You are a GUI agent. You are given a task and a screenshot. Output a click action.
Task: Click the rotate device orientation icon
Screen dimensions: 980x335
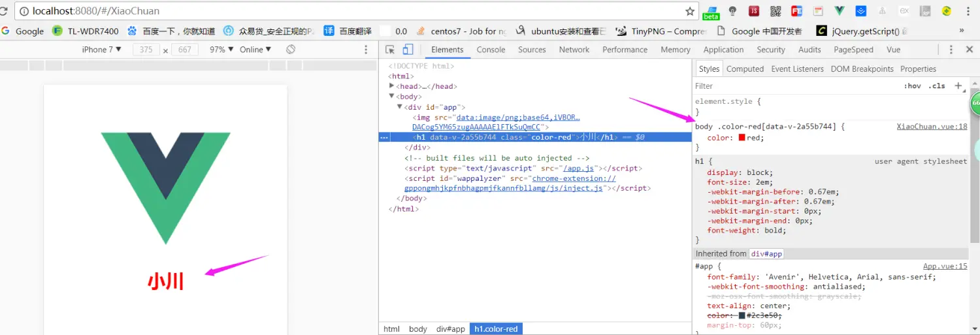point(291,50)
